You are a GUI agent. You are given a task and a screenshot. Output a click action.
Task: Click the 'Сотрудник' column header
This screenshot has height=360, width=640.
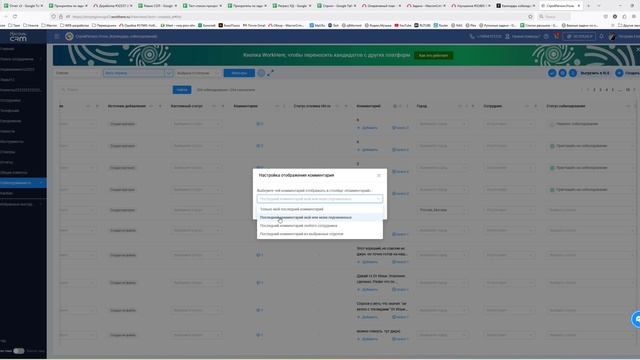pyautogui.click(x=493, y=106)
